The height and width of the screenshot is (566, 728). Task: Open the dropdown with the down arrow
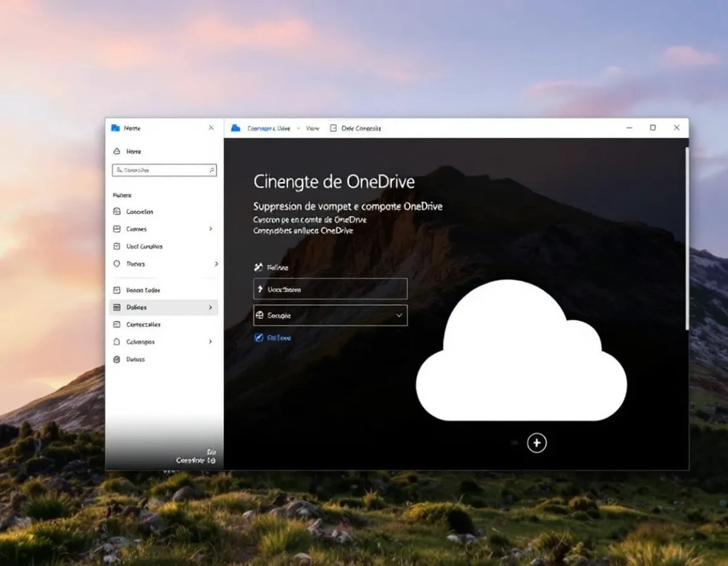click(x=330, y=315)
